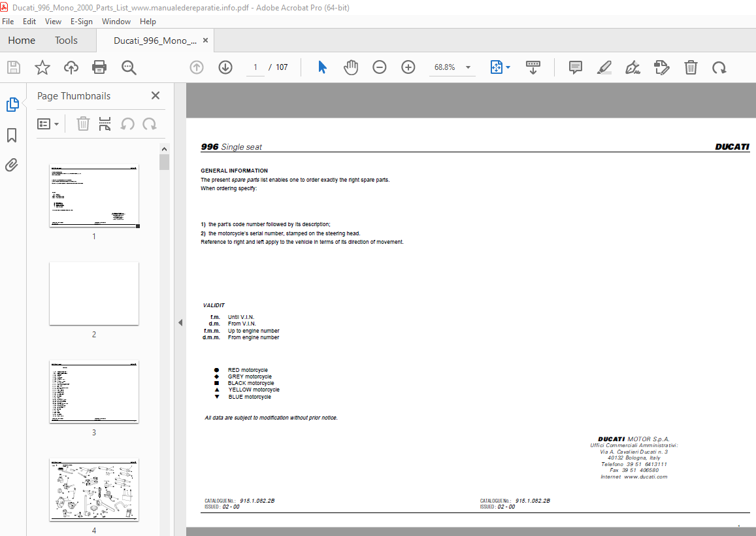This screenshot has height=536, width=756.
Task: Select page 1 thumbnail
Action: click(94, 196)
